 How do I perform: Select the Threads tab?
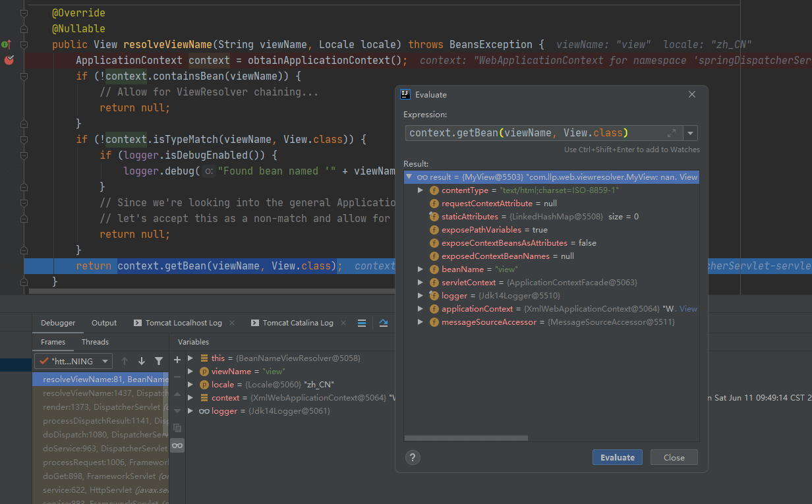point(95,342)
